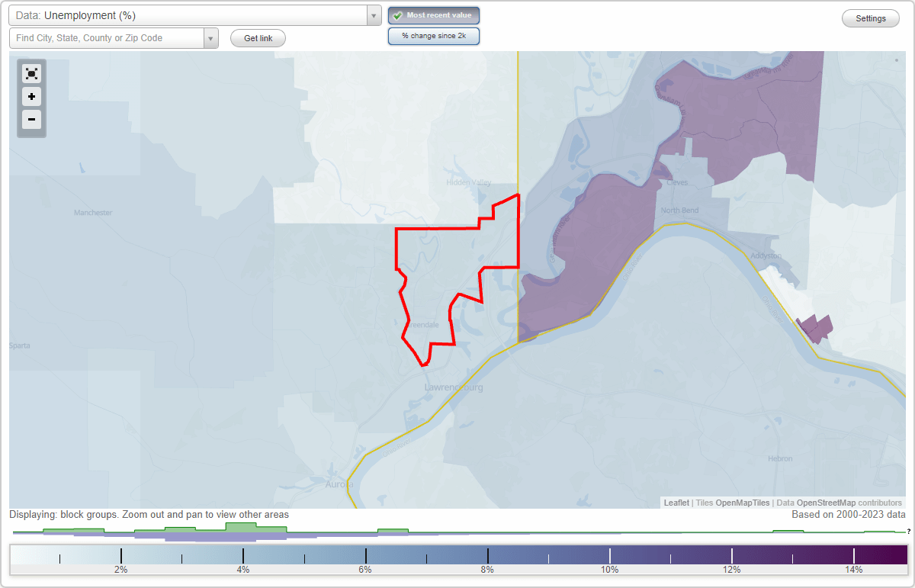Click the 8% mark on the color legend
Screen dimensions: 915x588
(487, 556)
